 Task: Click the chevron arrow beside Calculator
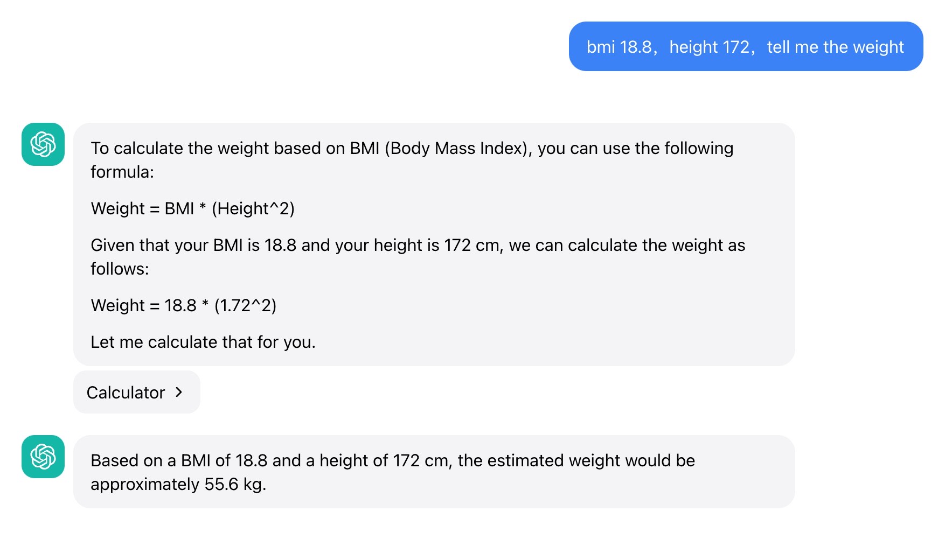coord(179,392)
